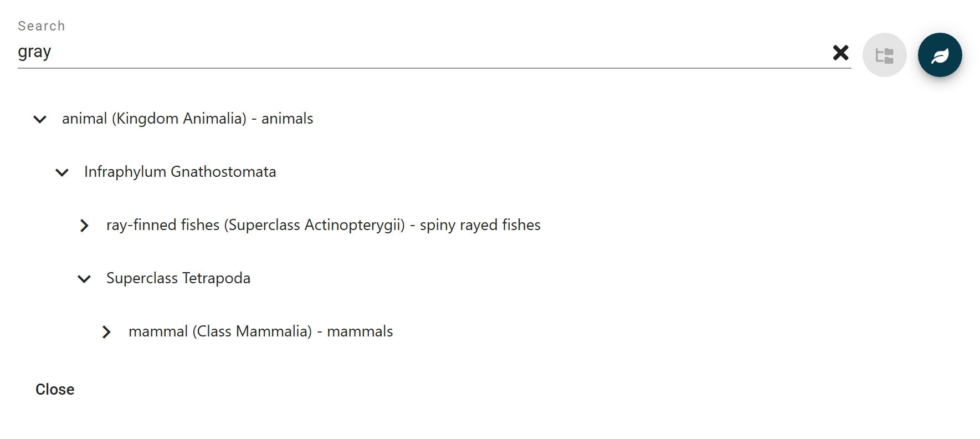The width and height of the screenshot is (980, 439).
Task: Expand the ray-finned fishes node
Action: click(84, 226)
